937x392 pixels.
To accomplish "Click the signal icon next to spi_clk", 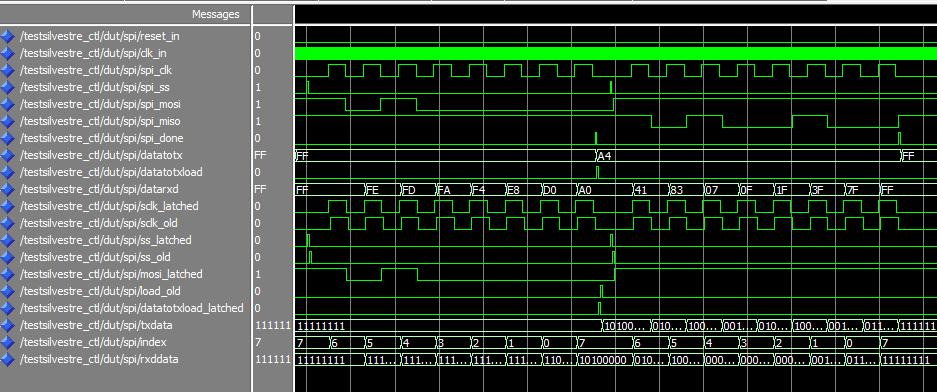I will coord(8,71).
